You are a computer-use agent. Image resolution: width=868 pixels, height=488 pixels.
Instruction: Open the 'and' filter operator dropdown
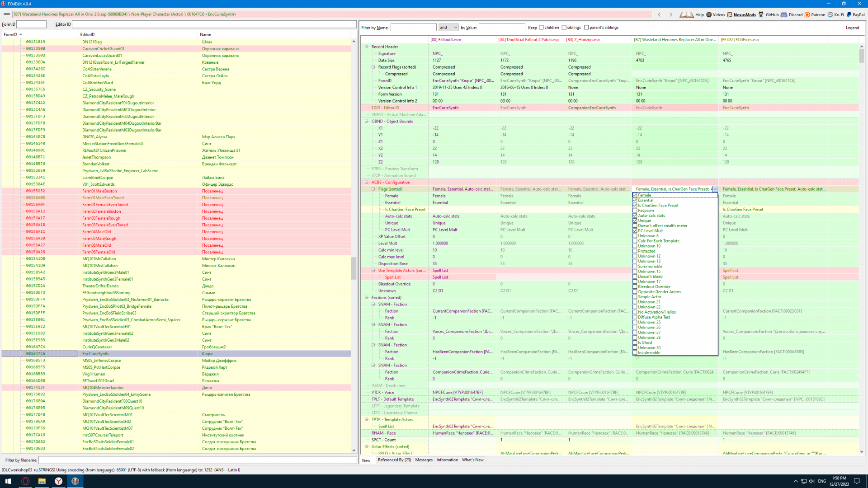click(x=448, y=28)
